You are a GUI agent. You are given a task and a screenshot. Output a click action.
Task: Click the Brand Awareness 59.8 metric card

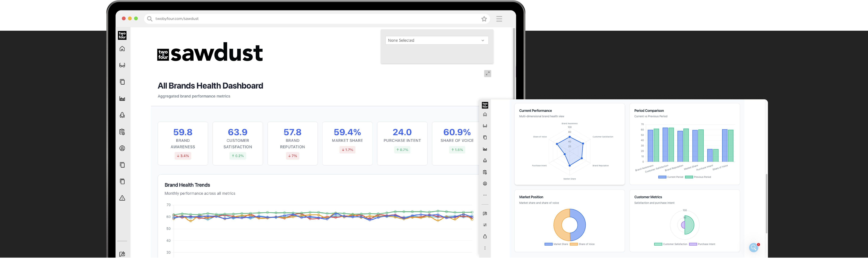coord(183,143)
